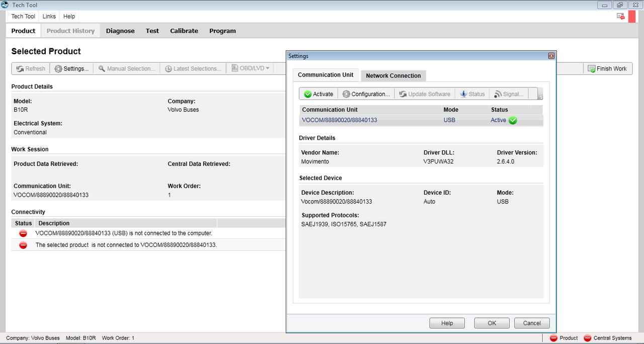Click company value 'Volvo Buses' in Product Details
The width and height of the screenshot is (644, 344).
click(x=183, y=110)
